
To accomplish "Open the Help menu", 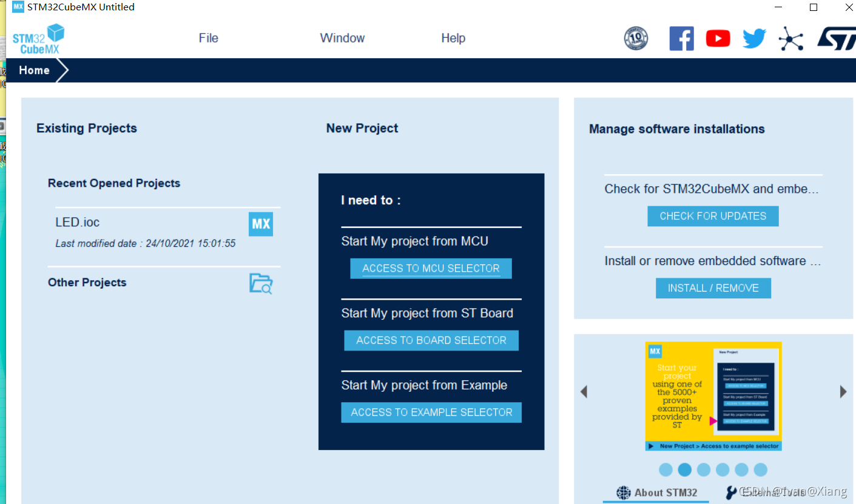I will coord(453,38).
